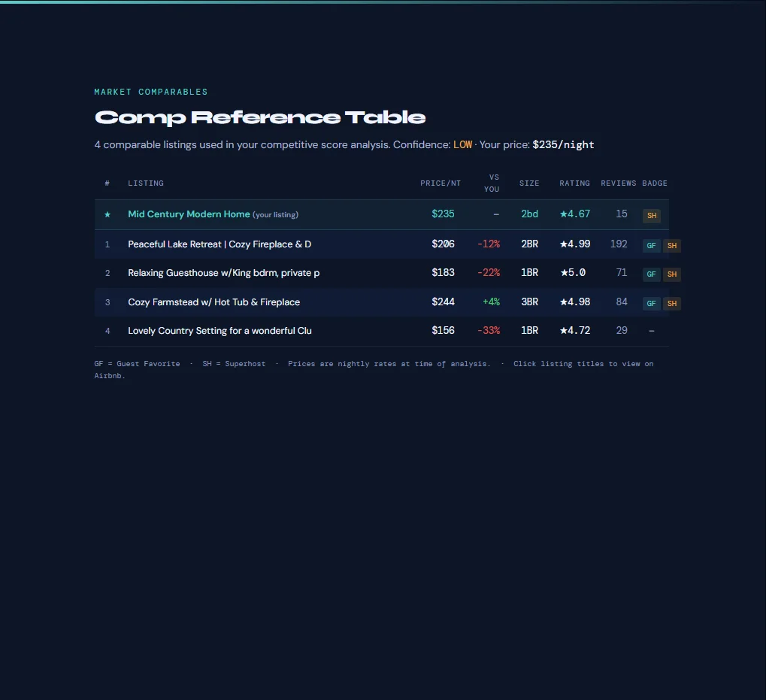Click the GF badge beside Cozy Farmstead listing

pos(651,303)
